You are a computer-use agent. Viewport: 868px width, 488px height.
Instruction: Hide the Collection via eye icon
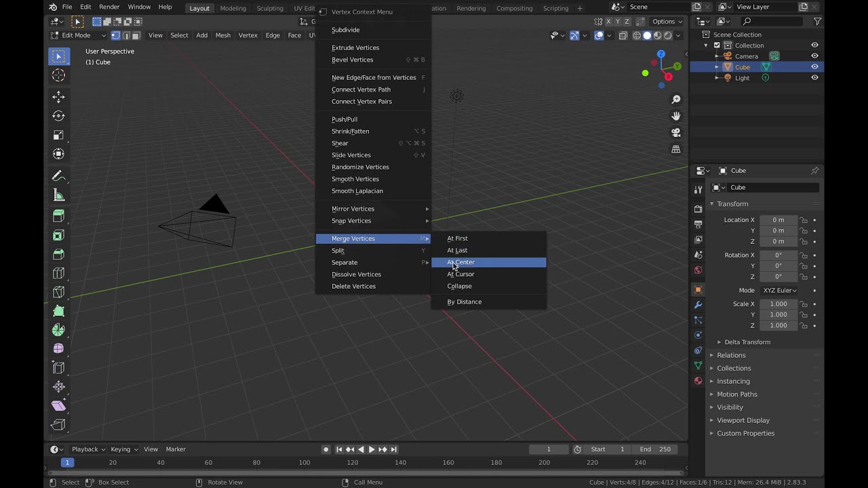point(814,45)
